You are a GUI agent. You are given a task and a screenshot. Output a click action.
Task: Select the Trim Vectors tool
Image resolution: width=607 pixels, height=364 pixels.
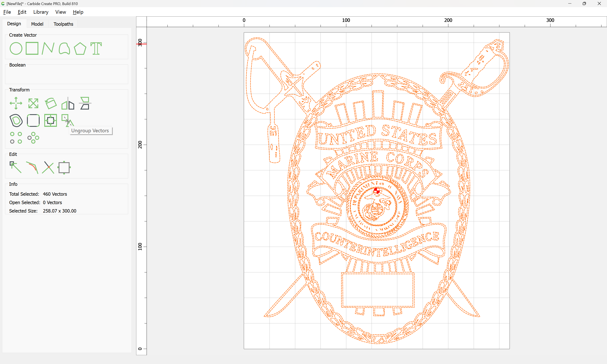coord(48,167)
